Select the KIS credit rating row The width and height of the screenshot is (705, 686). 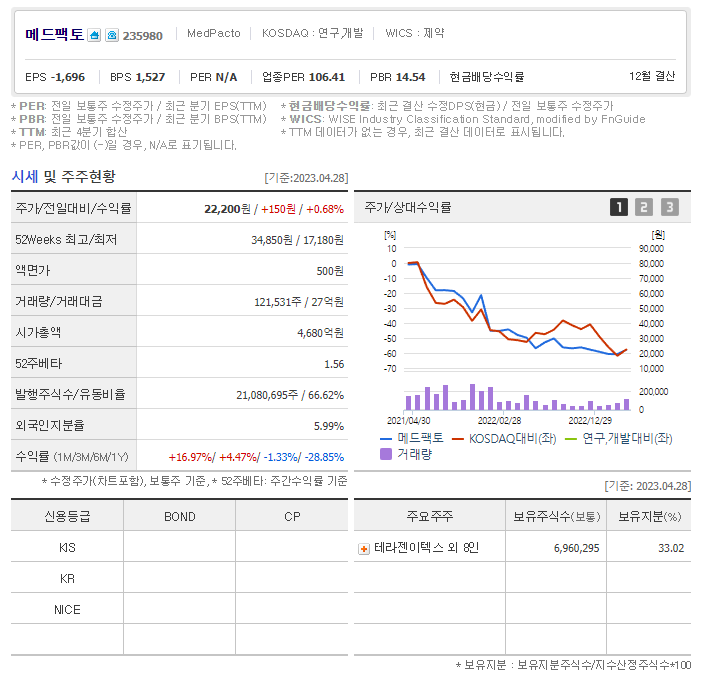[x=179, y=547]
